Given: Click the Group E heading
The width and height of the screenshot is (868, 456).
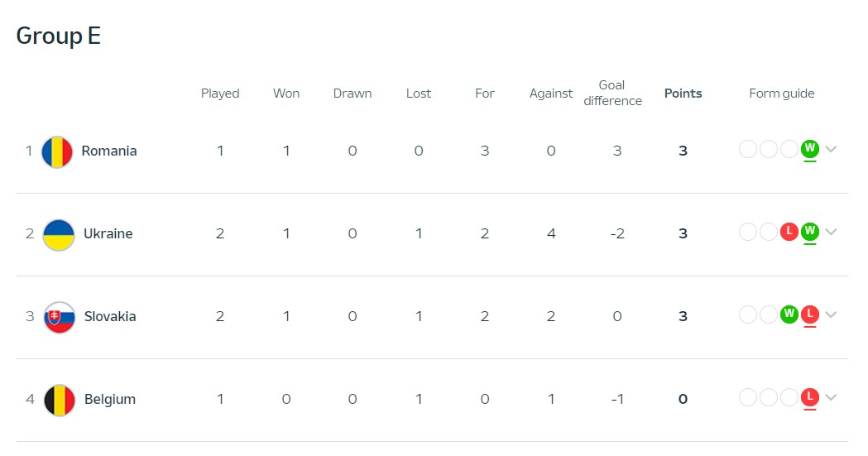Looking at the screenshot, I should 59,36.
